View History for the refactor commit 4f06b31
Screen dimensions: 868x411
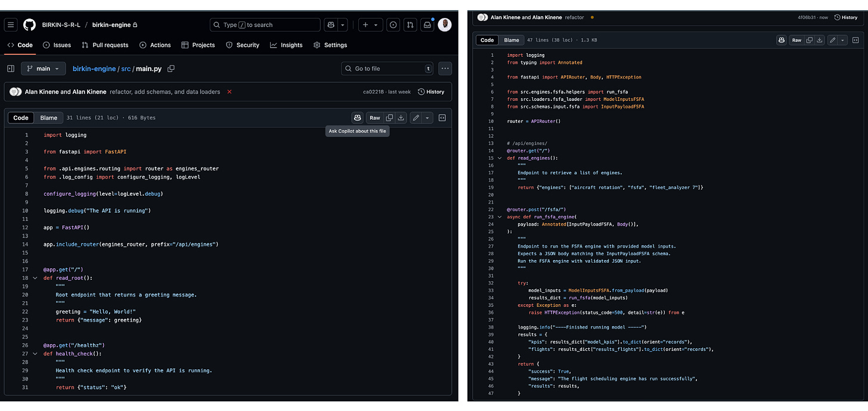(x=846, y=17)
